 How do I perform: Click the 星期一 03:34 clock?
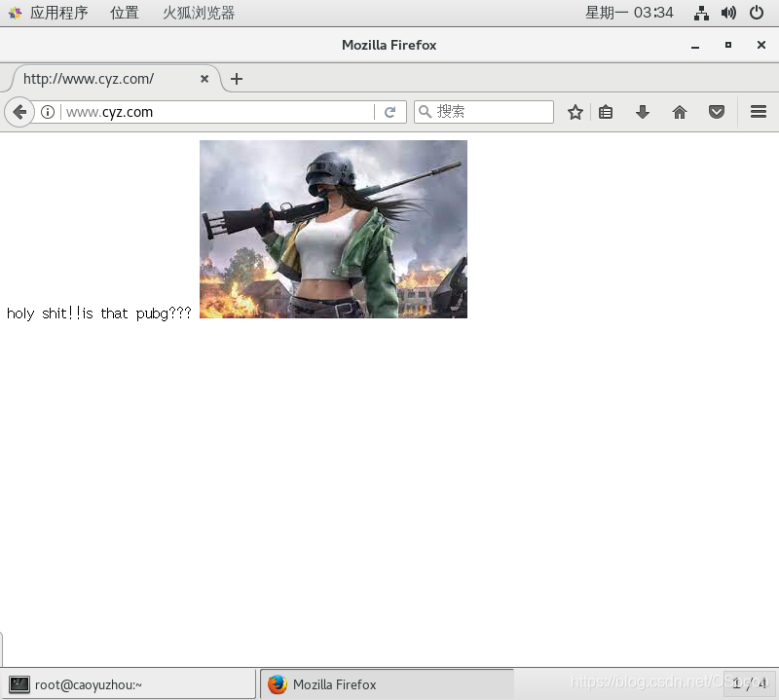[x=629, y=13]
